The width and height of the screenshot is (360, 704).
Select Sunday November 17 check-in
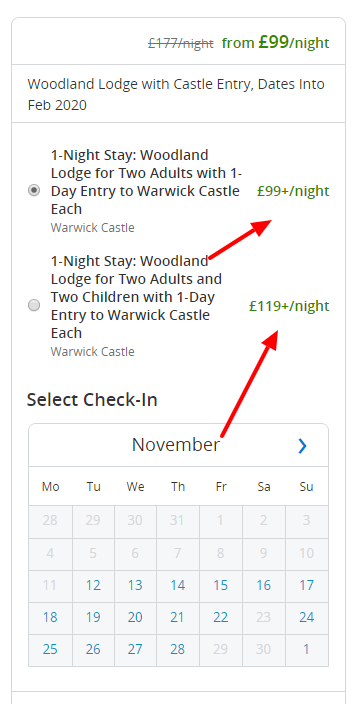[307, 585]
